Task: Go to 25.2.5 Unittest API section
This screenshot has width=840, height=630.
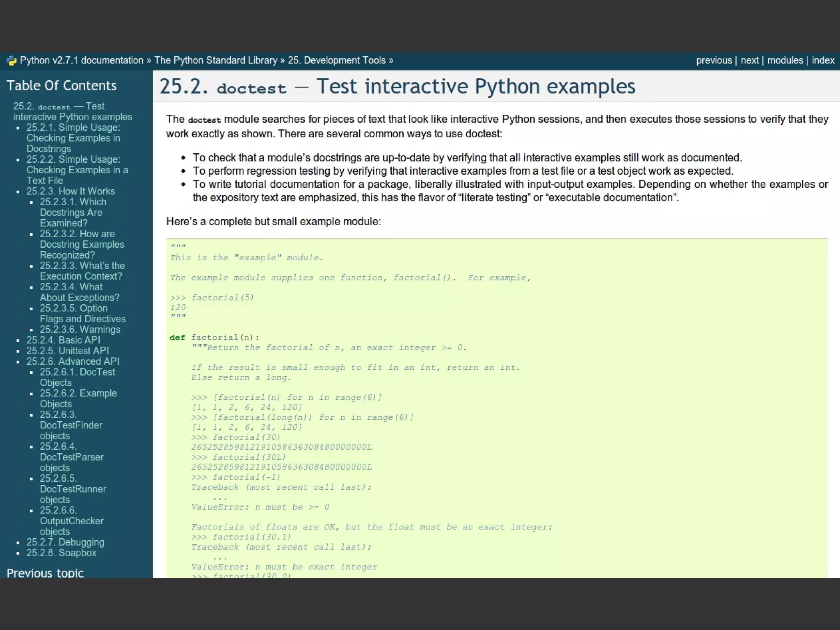Action: tap(68, 351)
